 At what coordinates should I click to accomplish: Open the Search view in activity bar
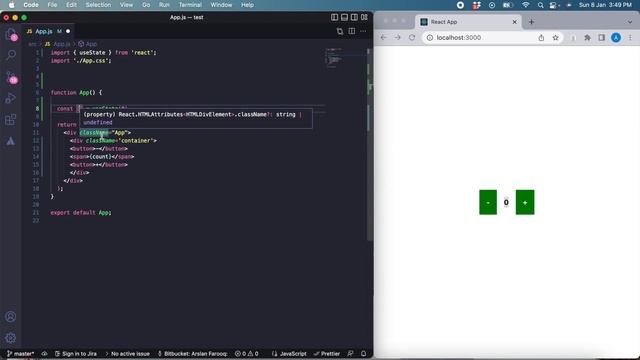(11, 55)
